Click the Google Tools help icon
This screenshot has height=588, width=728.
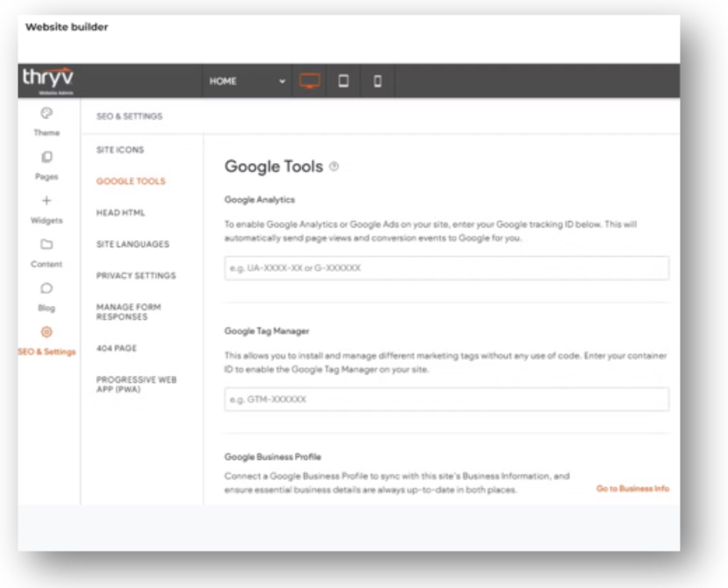pyautogui.click(x=334, y=166)
